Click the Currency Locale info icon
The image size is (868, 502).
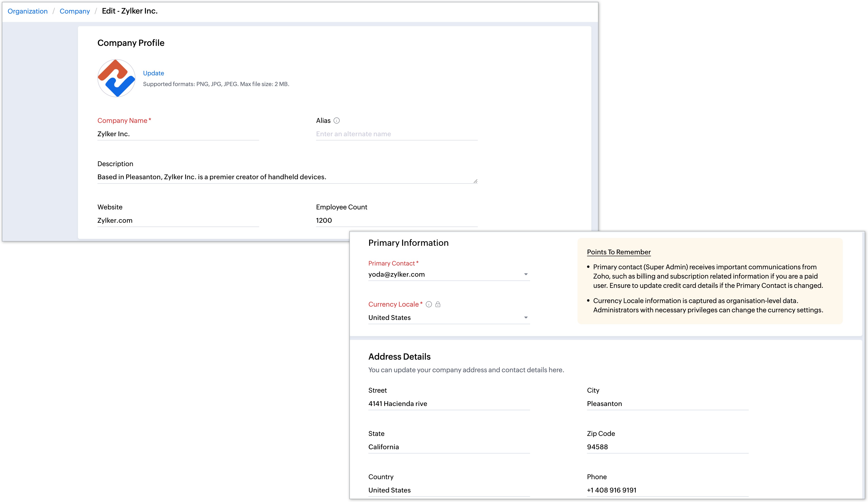pos(429,304)
